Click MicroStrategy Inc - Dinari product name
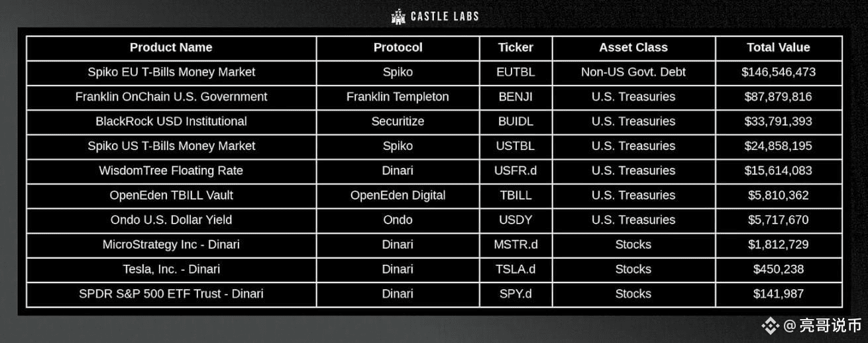 point(171,244)
